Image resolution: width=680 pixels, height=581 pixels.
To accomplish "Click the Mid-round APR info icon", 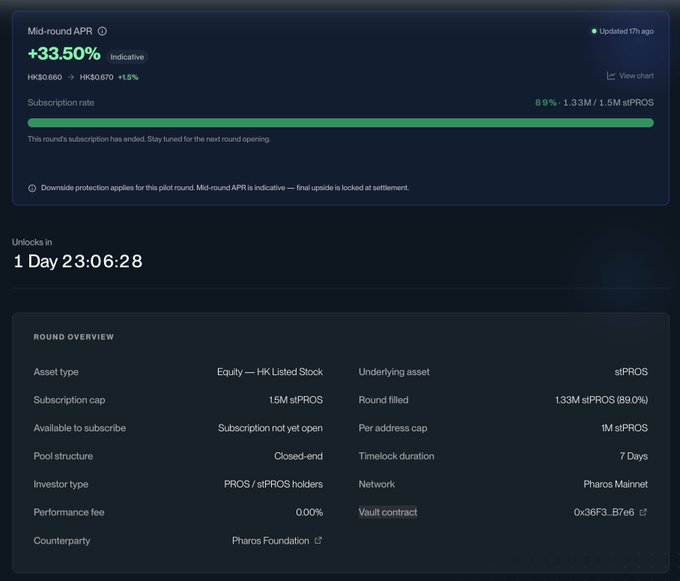I will [102, 31].
